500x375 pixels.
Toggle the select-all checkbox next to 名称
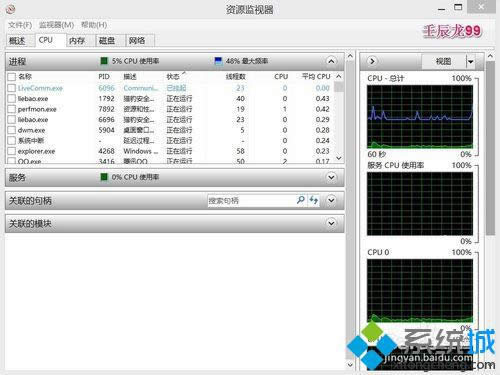point(12,77)
